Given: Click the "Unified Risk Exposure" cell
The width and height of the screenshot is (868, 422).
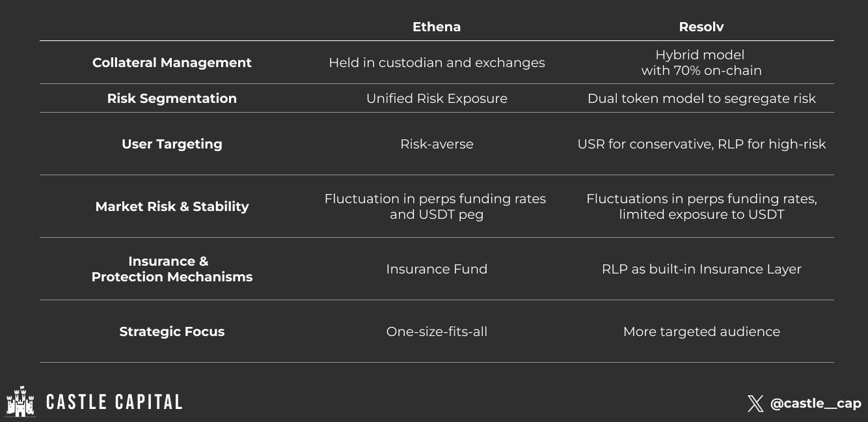Looking at the screenshot, I should pyautogui.click(x=437, y=98).
